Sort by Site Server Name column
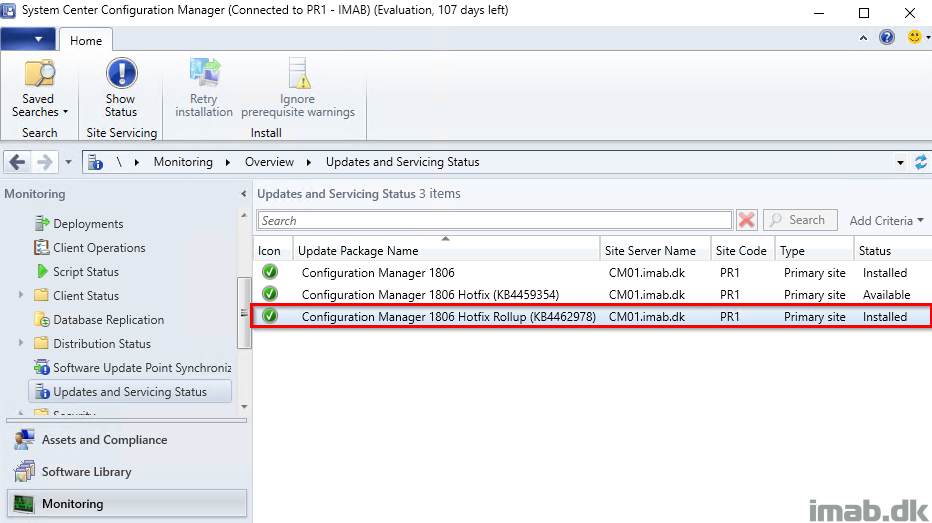This screenshot has height=523, width=932. click(x=656, y=251)
